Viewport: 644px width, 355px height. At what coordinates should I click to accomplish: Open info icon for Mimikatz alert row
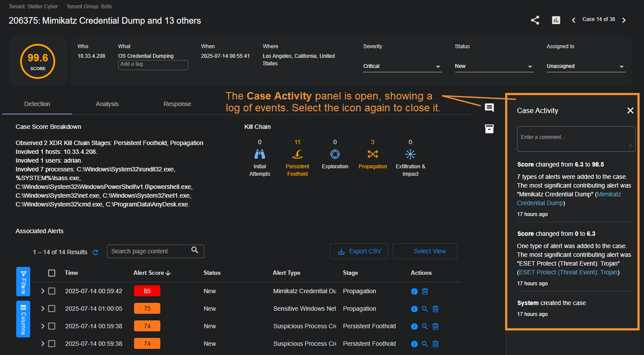click(x=414, y=291)
